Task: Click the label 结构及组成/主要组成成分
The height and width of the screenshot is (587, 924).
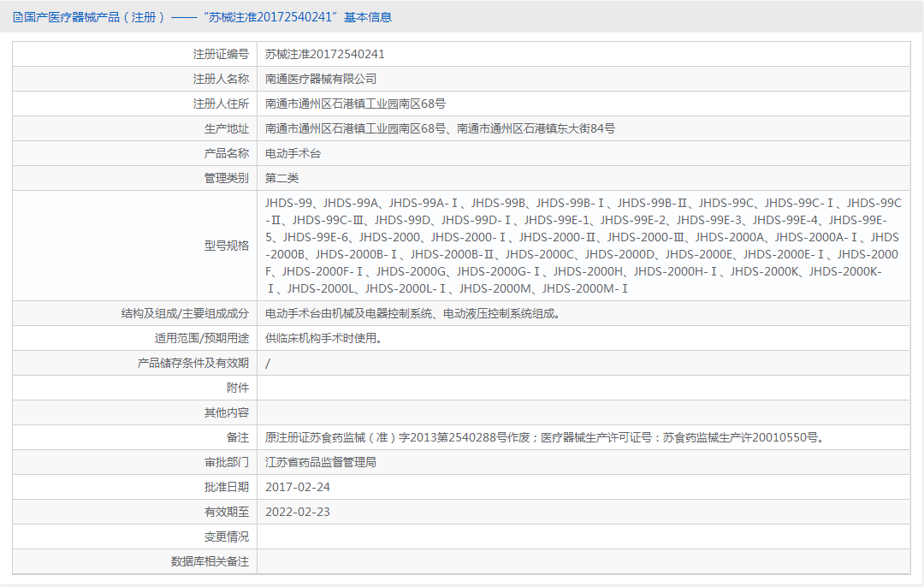Action: click(x=185, y=313)
